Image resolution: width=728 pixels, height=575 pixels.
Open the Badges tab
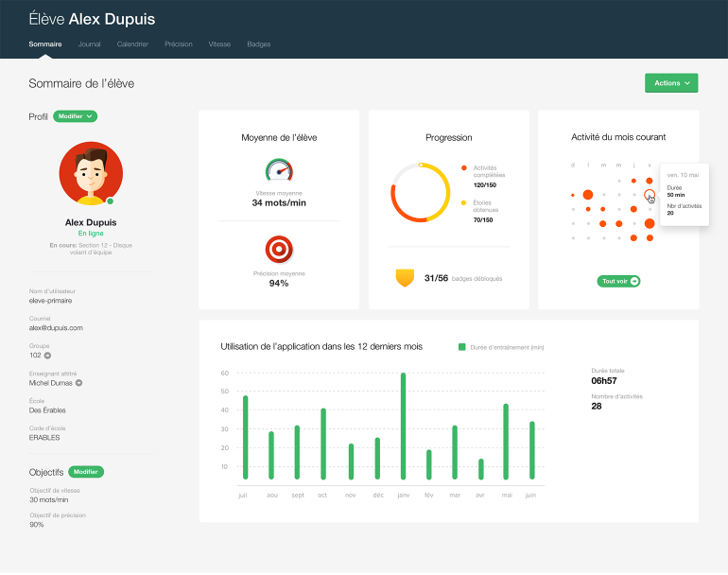[258, 44]
